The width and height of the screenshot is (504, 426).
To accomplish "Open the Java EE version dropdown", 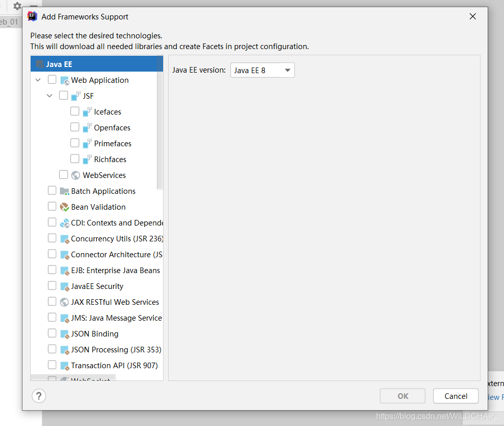I will (x=263, y=70).
